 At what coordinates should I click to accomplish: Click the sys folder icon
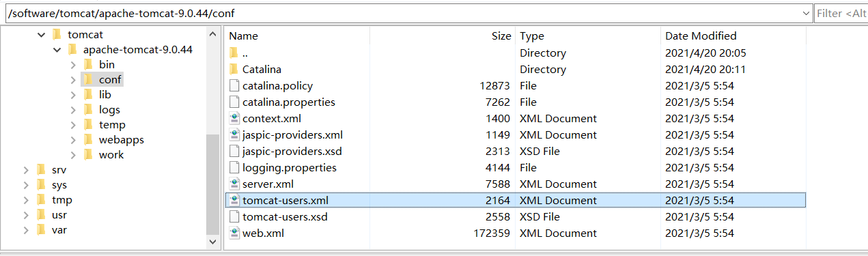point(41,185)
